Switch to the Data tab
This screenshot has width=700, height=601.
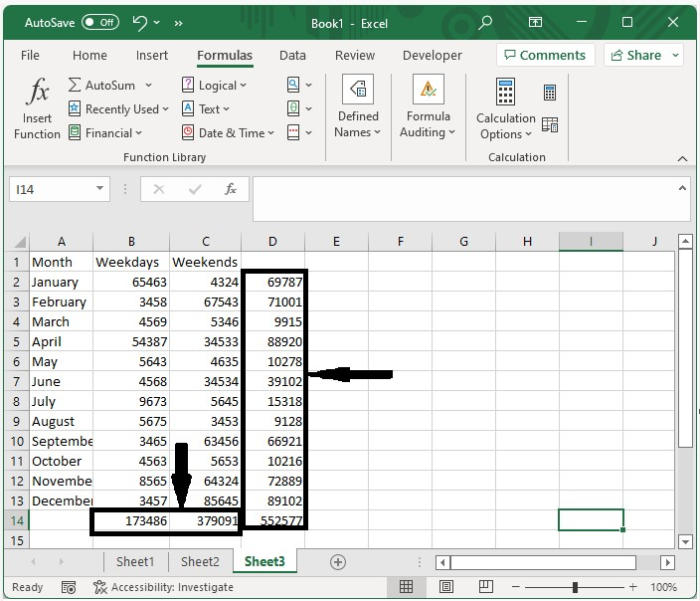pyautogui.click(x=292, y=55)
